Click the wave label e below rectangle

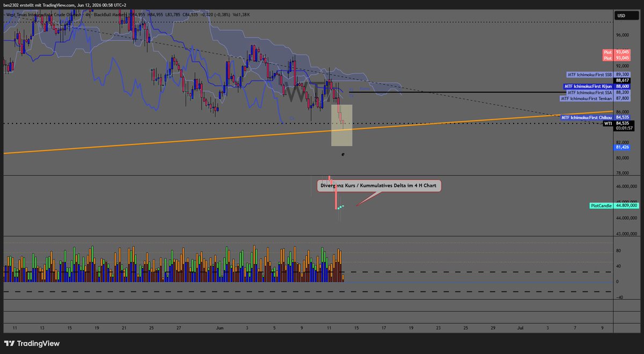point(342,154)
